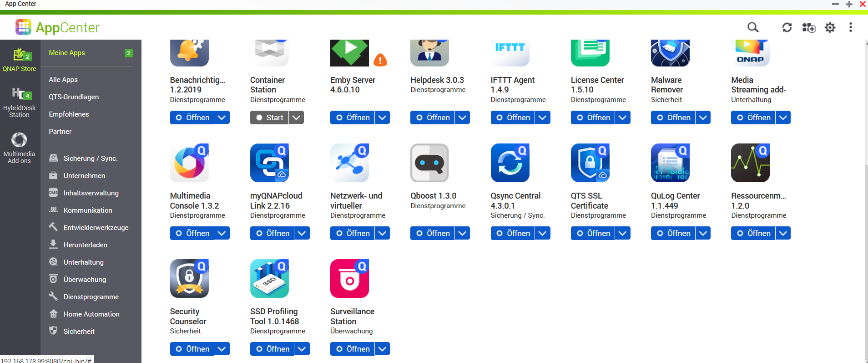The image size is (868, 363).
Task: Click the AppCenter logo icon
Action: 23,27
